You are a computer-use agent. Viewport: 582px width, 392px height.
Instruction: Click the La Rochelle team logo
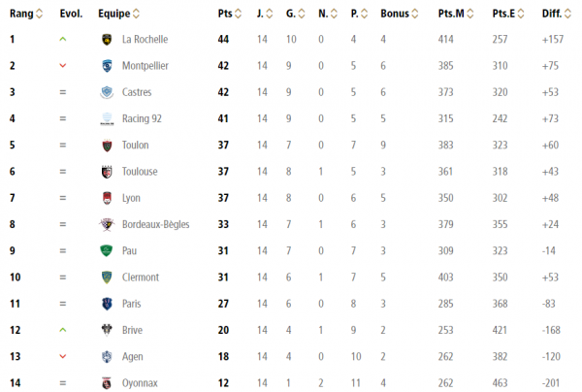(107, 40)
